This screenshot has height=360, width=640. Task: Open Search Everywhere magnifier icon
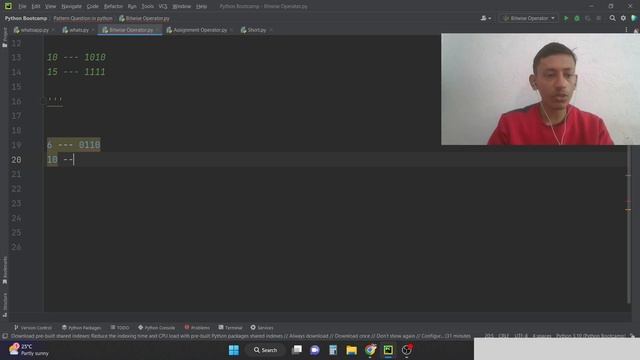pyautogui.click(x=612, y=18)
